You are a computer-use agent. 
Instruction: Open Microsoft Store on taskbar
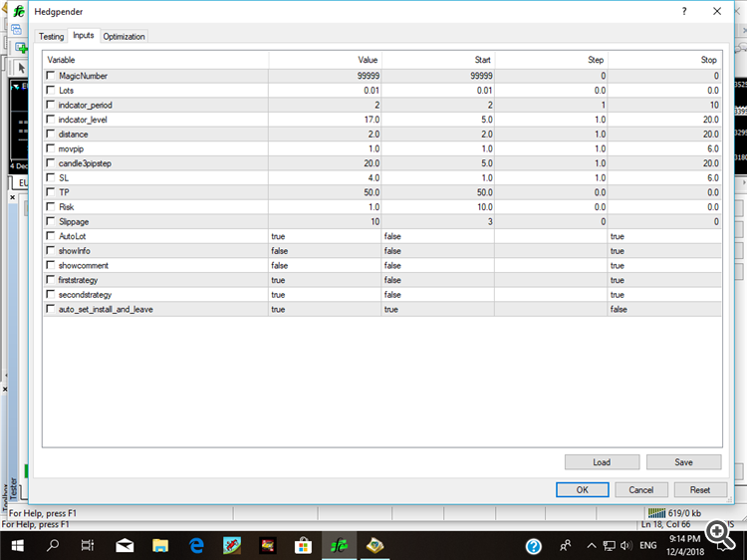pos(303,545)
